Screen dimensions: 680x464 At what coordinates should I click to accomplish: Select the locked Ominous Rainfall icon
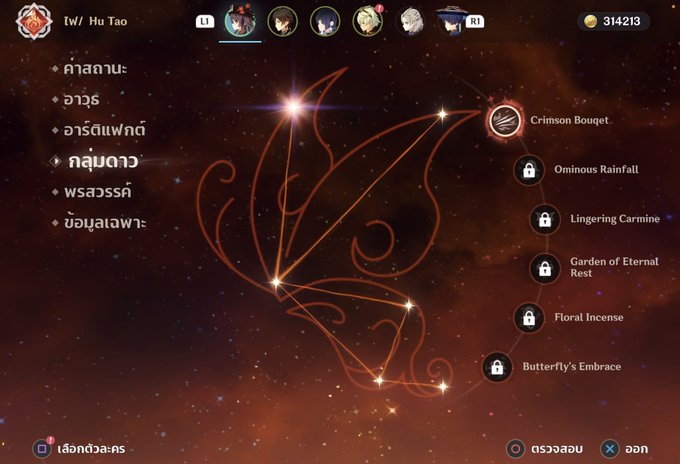pyautogui.click(x=529, y=170)
